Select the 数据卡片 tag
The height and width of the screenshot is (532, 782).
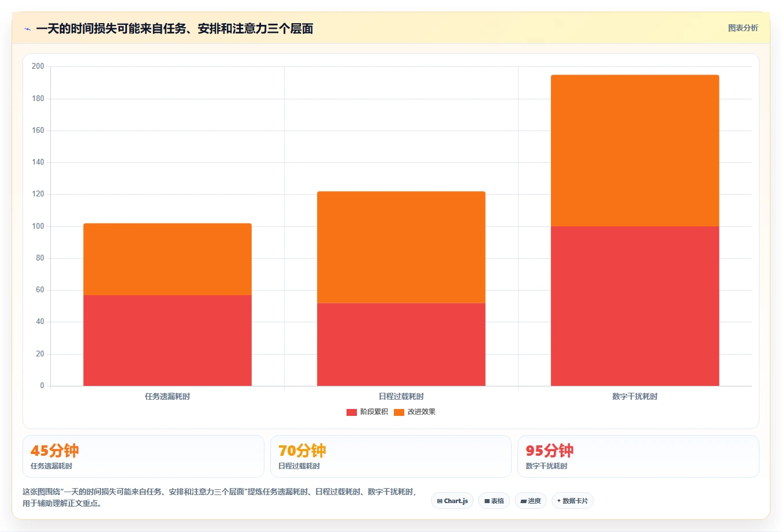(x=572, y=501)
